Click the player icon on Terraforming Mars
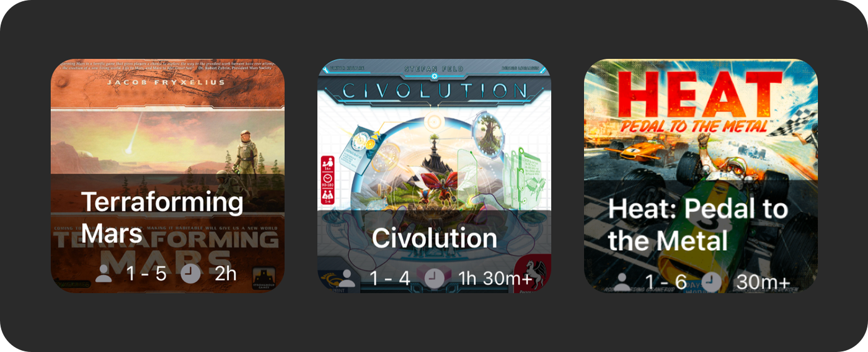This screenshot has height=352, width=868. point(104,273)
